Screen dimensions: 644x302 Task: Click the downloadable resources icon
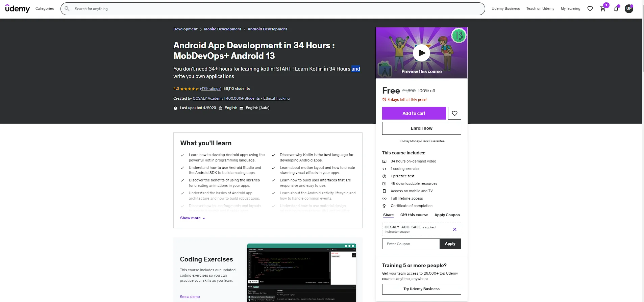[x=384, y=184]
